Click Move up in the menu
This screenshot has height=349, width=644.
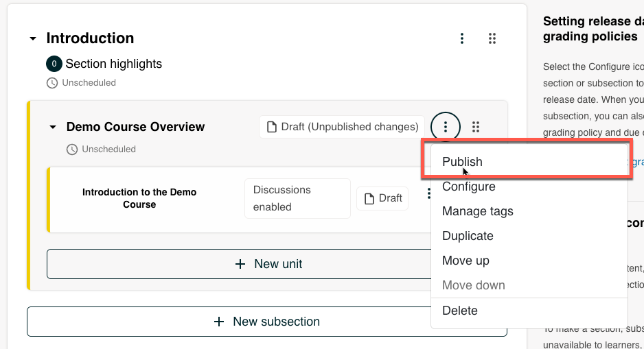pos(465,261)
